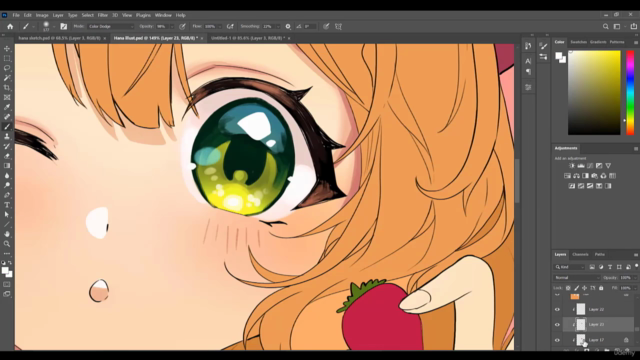This screenshot has width=640, height=360.
Task: Select the Rectangular Marquee tool
Action: 7,58
